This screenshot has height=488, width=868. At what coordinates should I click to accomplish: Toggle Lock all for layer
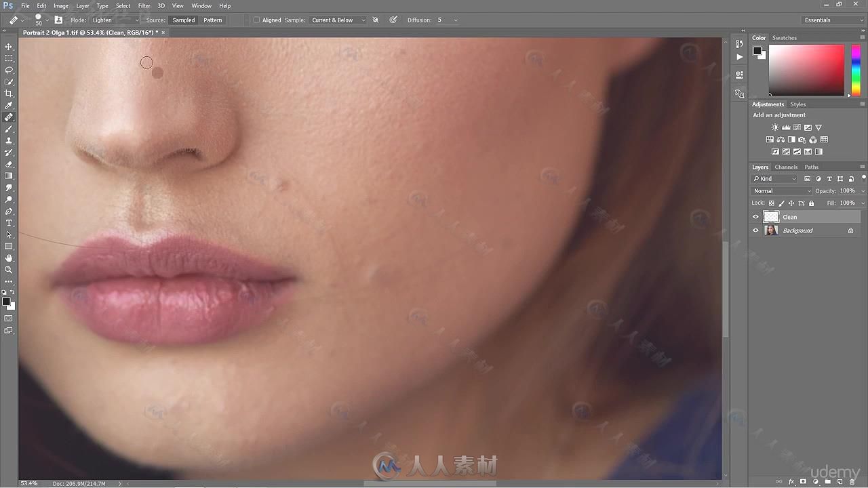tap(811, 203)
